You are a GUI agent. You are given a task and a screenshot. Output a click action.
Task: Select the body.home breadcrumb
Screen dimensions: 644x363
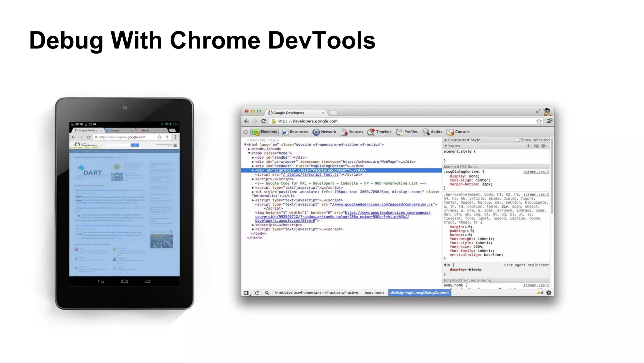pos(374,293)
